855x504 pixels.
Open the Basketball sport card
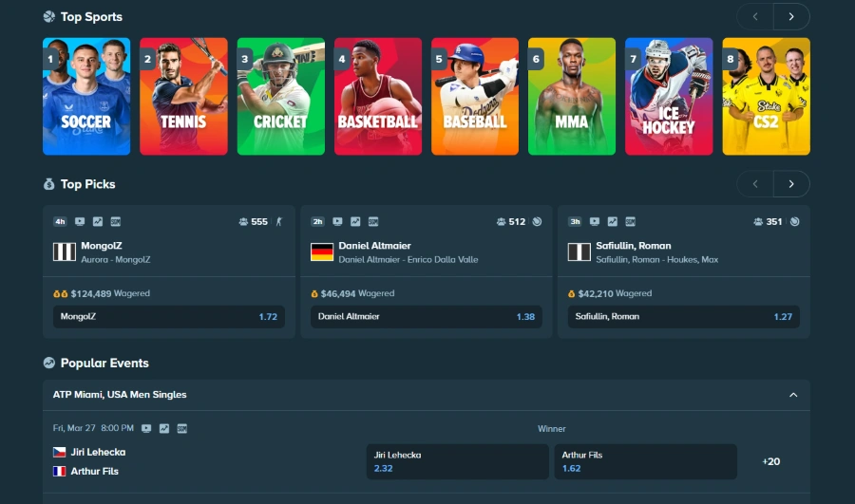(x=378, y=97)
